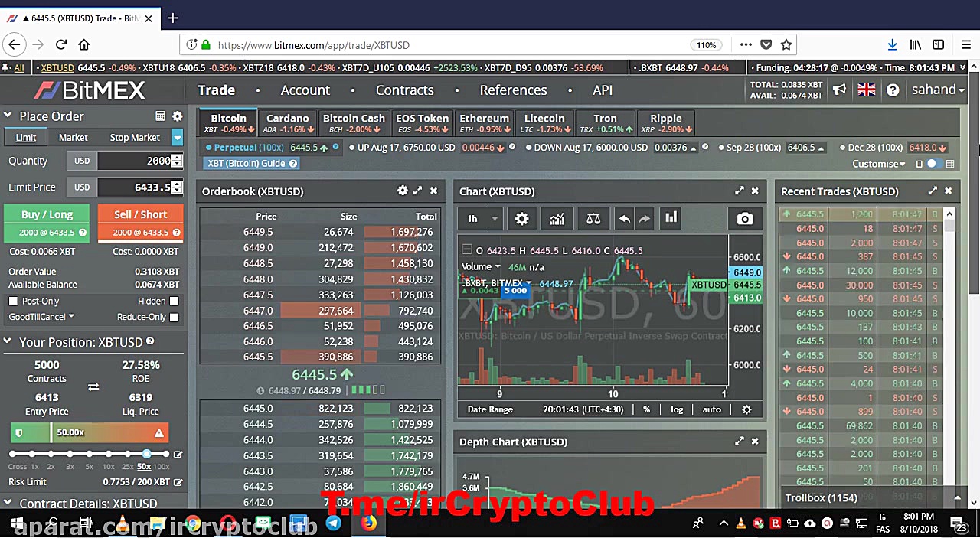Open order type dropdown arrow

[x=178, y=137]
